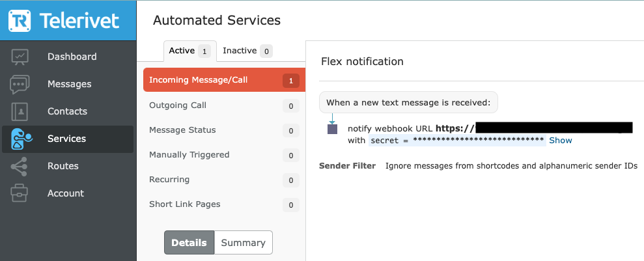
Task: Click the Telerivet brand name
Action: coord(79,21)
